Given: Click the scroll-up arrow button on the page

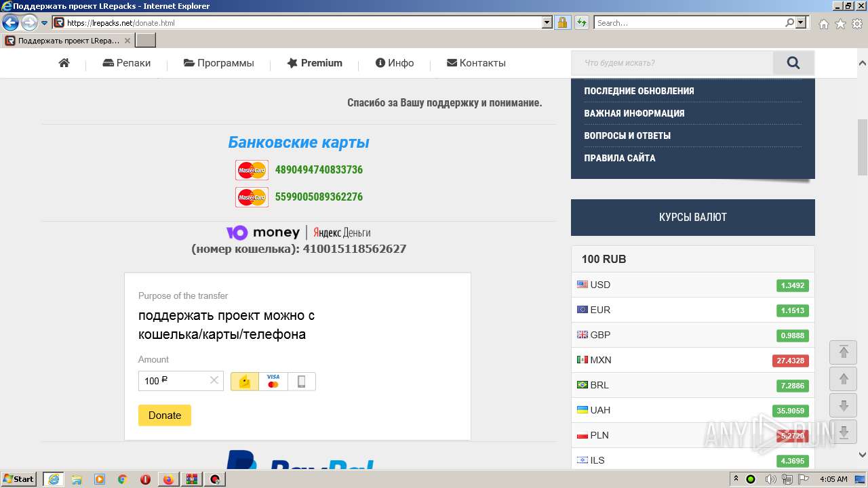Looking at the screenshot, I should (844, 379).
